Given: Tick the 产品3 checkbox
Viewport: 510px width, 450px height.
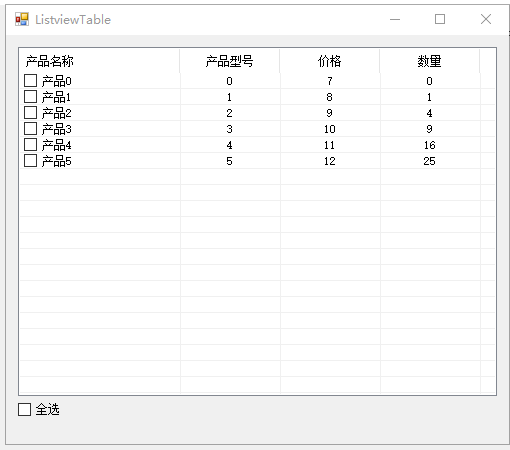Looking at the screenshot, I should click(30, 129).
